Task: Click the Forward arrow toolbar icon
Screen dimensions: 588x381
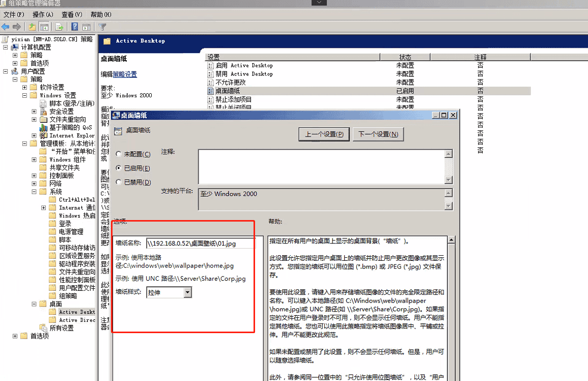Action: pos(17,26)
